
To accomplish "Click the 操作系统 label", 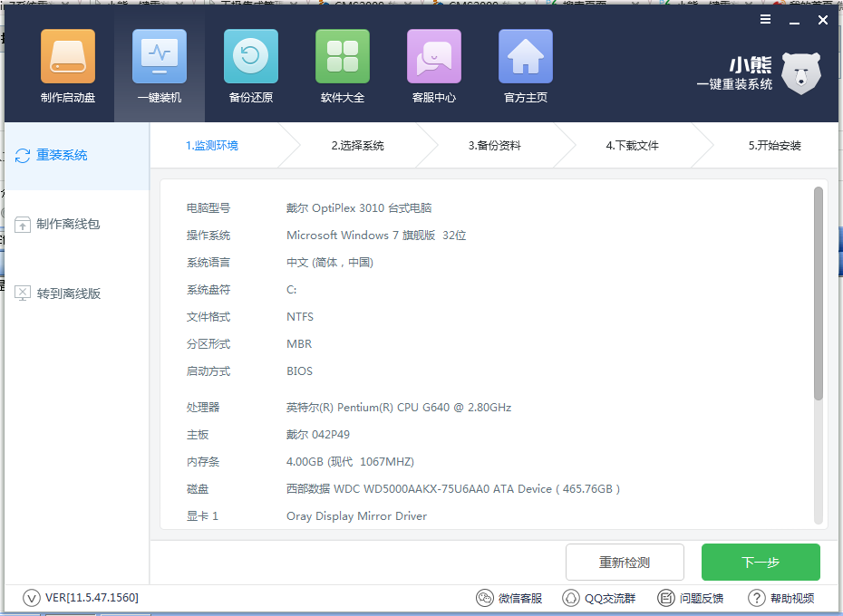I will click(x=208, y=236).
